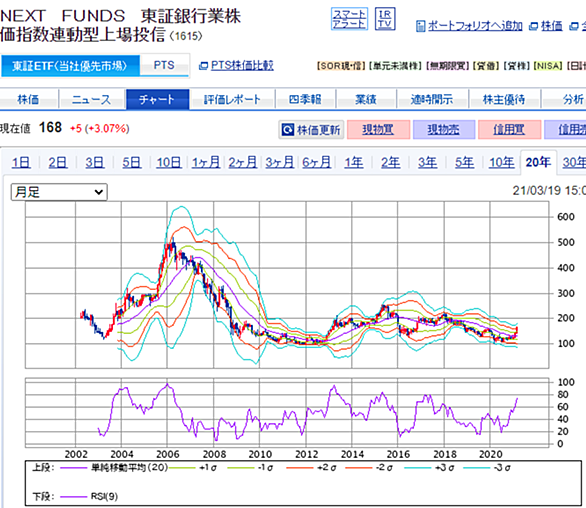Viewport: 586px width, 508px height.
Task: Set chart period to 2ヶ月
Action: coord(243,163)
